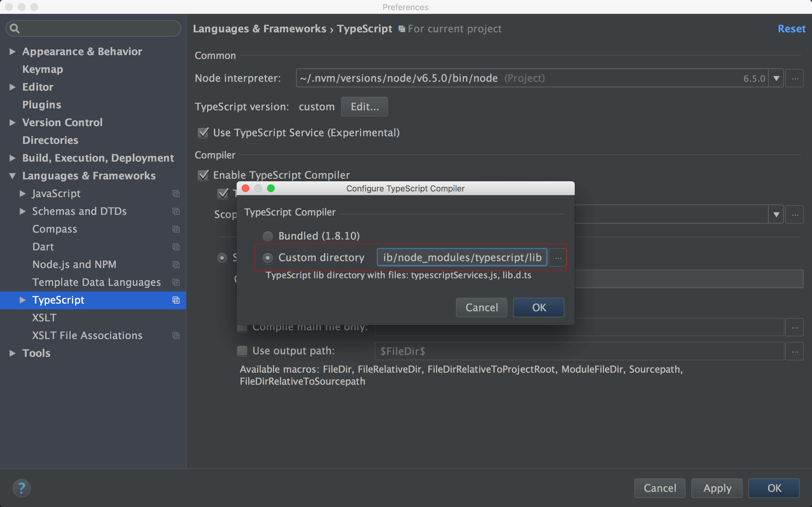Screen dimensions: 812x507
Task: Enable the Use output path checkbox
Action: tap(242, 351)
